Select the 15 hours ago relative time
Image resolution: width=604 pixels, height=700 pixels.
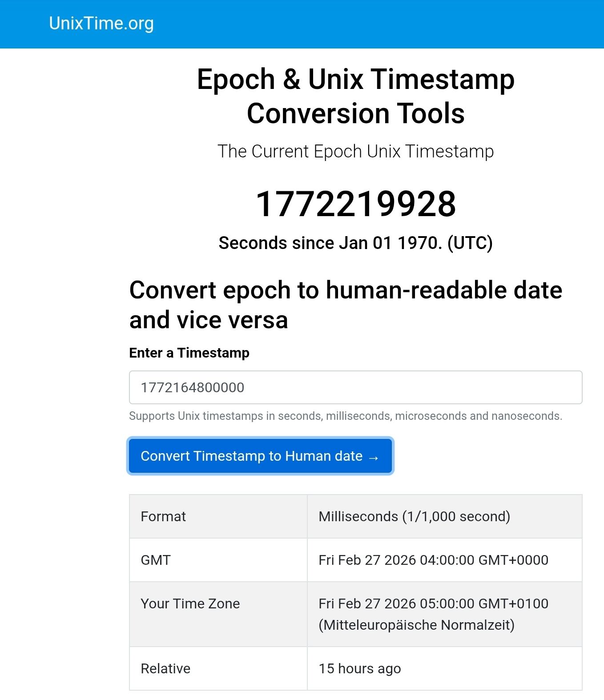point(359,668)
